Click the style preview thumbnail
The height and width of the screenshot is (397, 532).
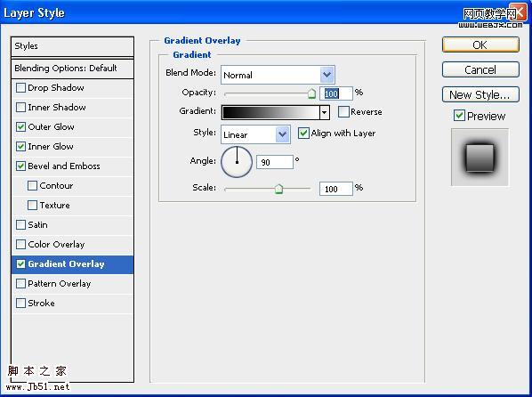point(480,158)
